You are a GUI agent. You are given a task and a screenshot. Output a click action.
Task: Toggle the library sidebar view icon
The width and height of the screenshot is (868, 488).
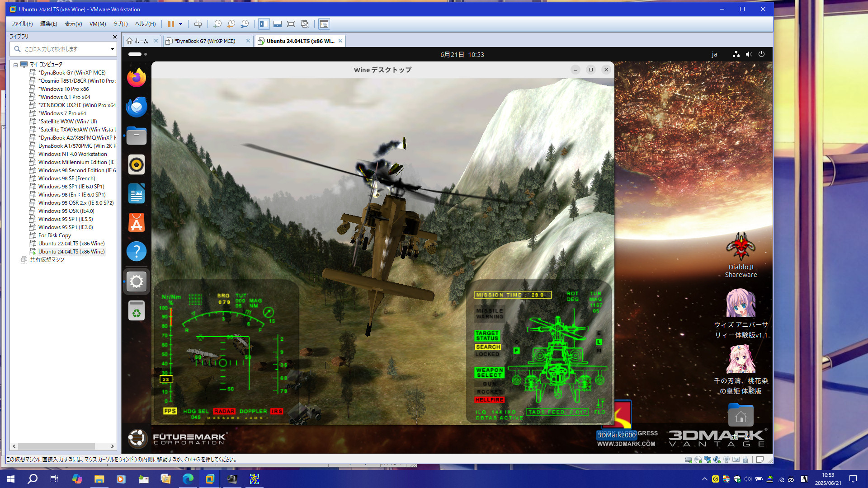click(x=264, y=24)
